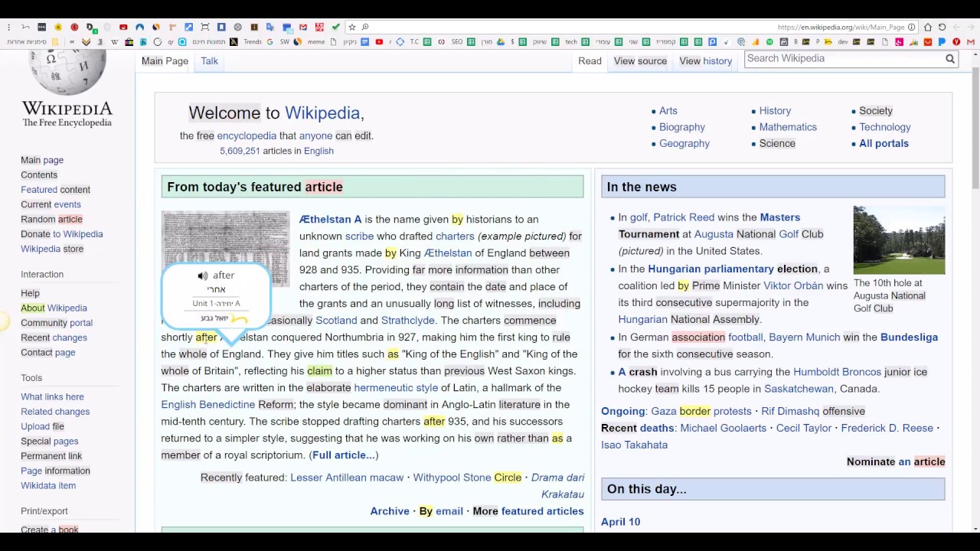Open the All portals link
Viewport: 980px width, 551px height.
(x=884, y=144)
